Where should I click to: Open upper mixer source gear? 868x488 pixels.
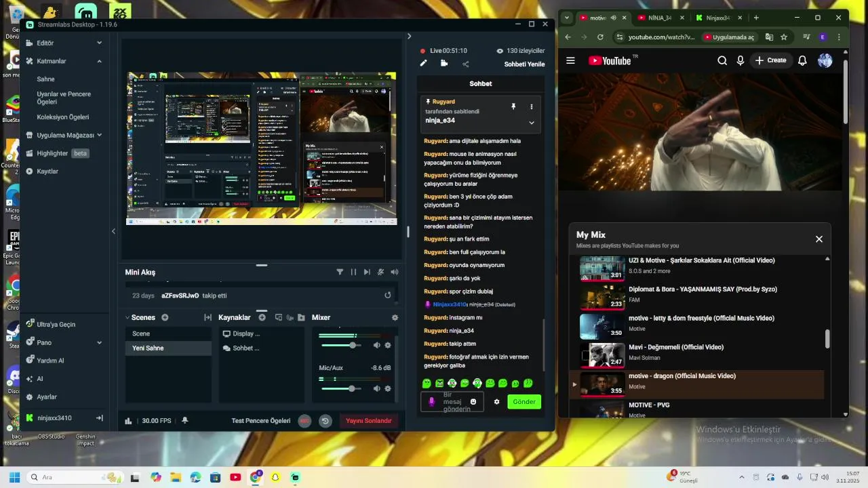388,345
